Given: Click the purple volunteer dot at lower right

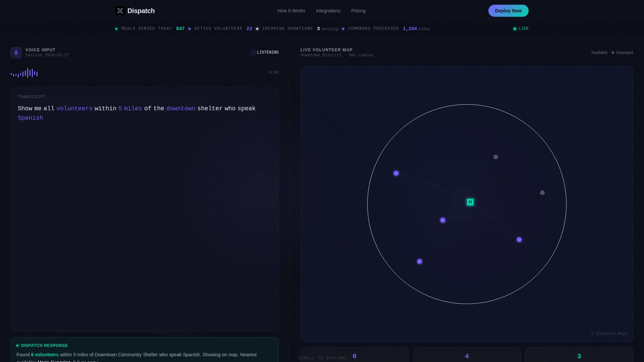Looking at the screenshot, I should point(519,240).
